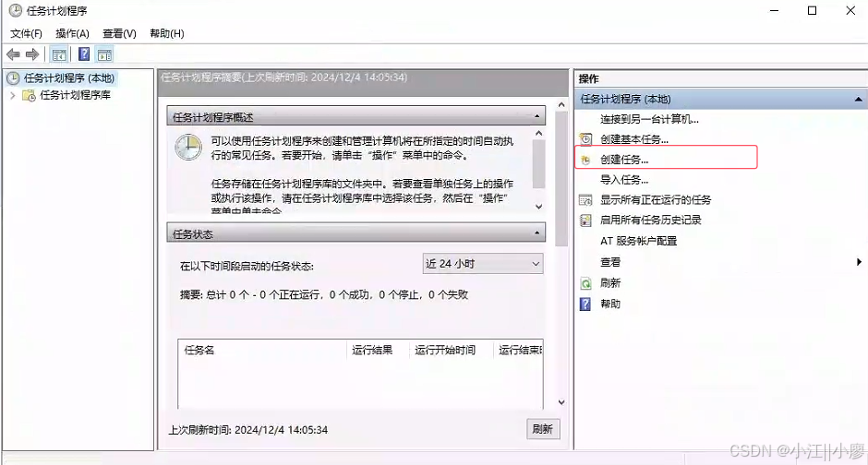The image size is (868, 465).
Task: Maximize the 任务计划程序 window
Action: pos(812,10)
